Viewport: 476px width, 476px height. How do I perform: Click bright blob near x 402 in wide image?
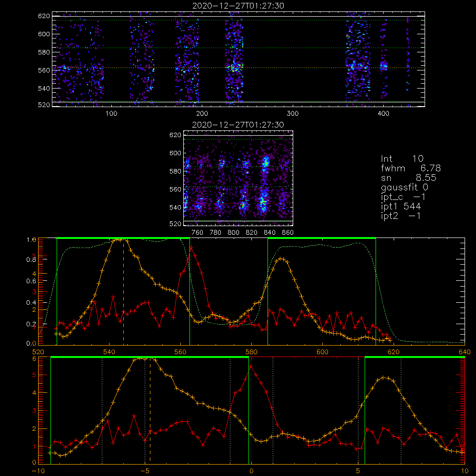[x=384, y=66]
